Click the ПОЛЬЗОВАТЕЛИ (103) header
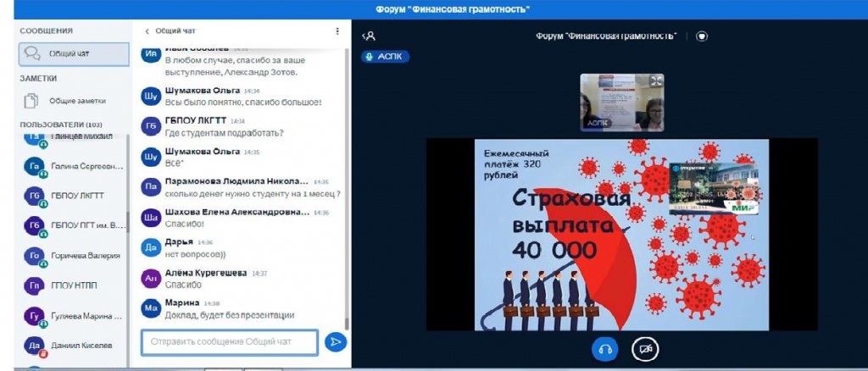 click(x=61, y=125)
